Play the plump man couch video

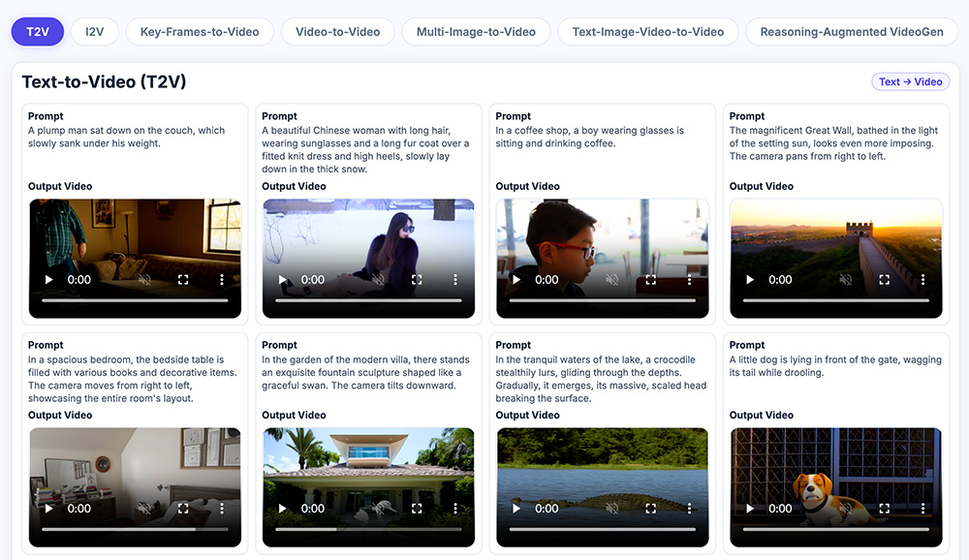click(x=49, y=280)
